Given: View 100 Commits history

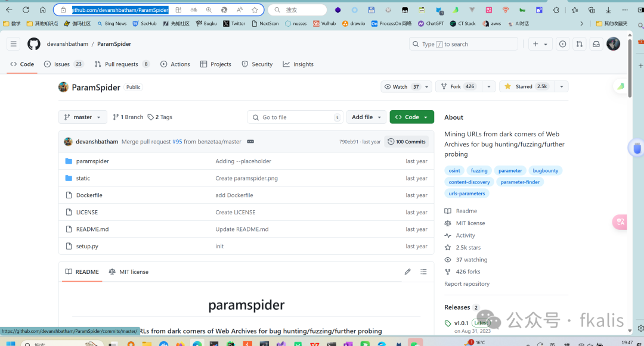Looking at the screenshot, I should tap(407, 141).
